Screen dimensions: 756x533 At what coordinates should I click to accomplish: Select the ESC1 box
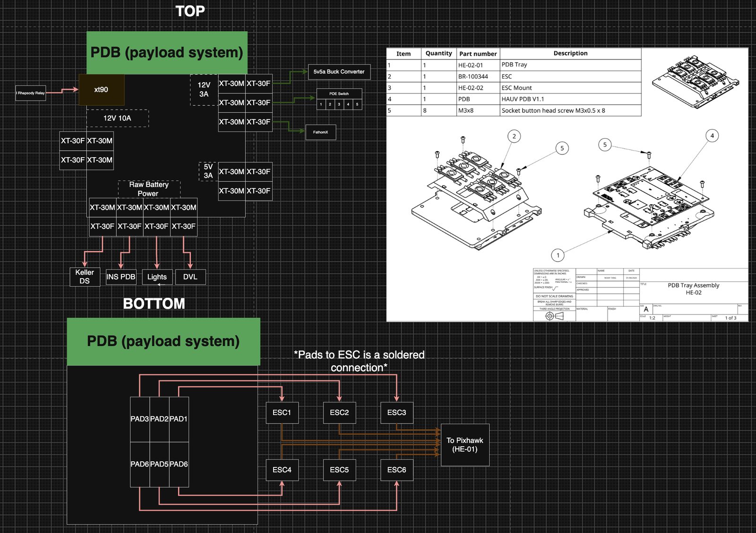(x=282, y=413)
